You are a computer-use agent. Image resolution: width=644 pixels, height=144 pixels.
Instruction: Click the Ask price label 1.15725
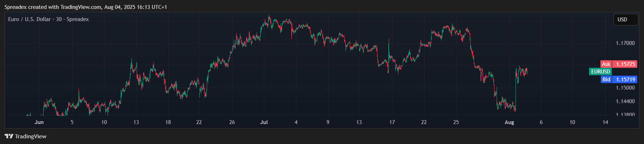pos(619,64)
